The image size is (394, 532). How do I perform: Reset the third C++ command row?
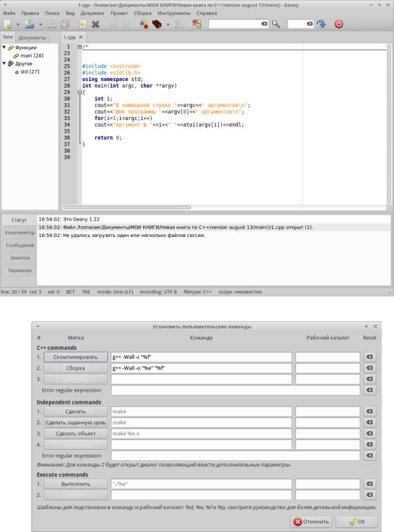tap(370, 379)
